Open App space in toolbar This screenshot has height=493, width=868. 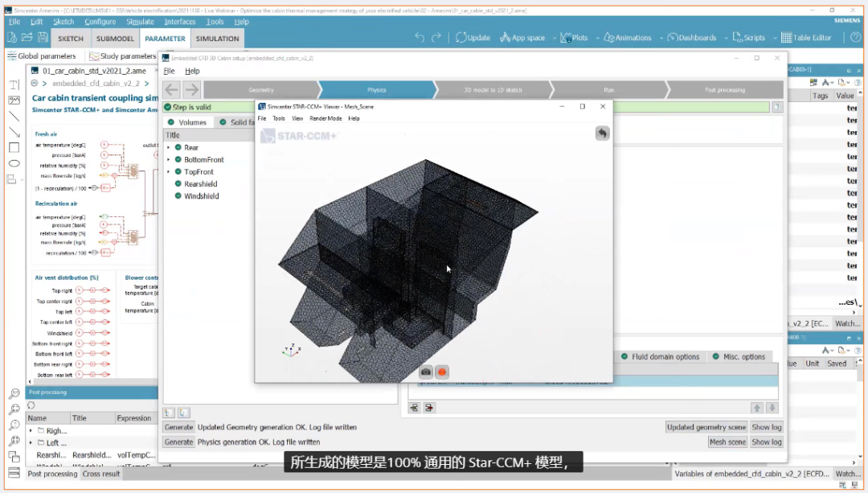pos(522,38)
